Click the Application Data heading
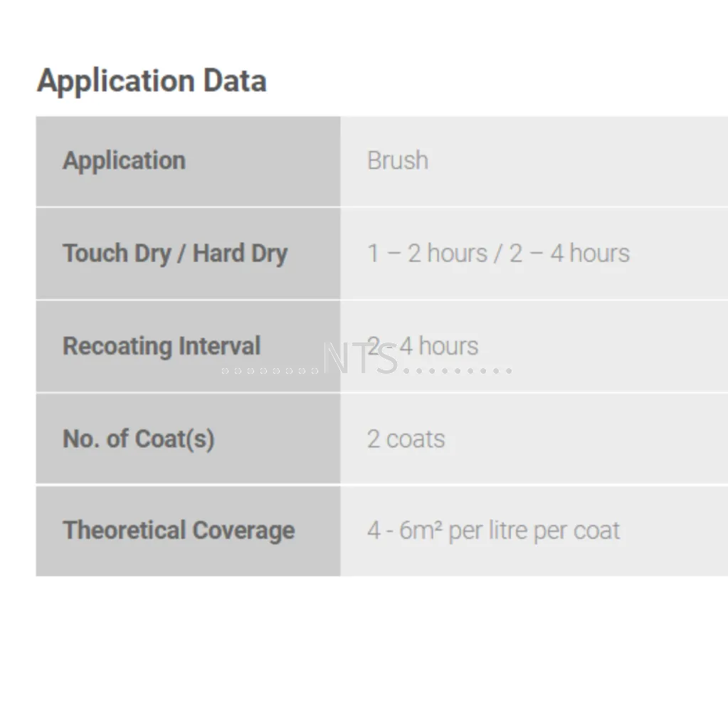Image resolution: width=728 pixels, height=712 pixels. (x=152, y=81)
